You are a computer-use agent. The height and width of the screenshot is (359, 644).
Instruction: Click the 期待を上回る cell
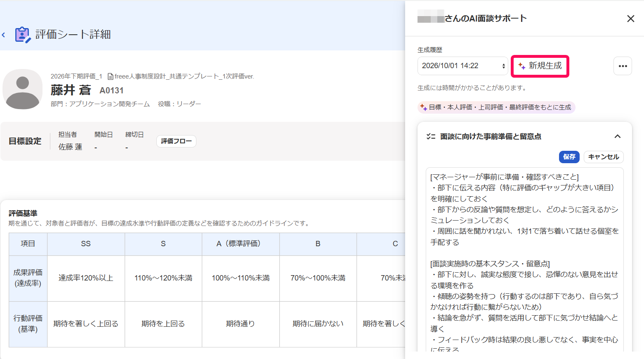pos(163,324)
